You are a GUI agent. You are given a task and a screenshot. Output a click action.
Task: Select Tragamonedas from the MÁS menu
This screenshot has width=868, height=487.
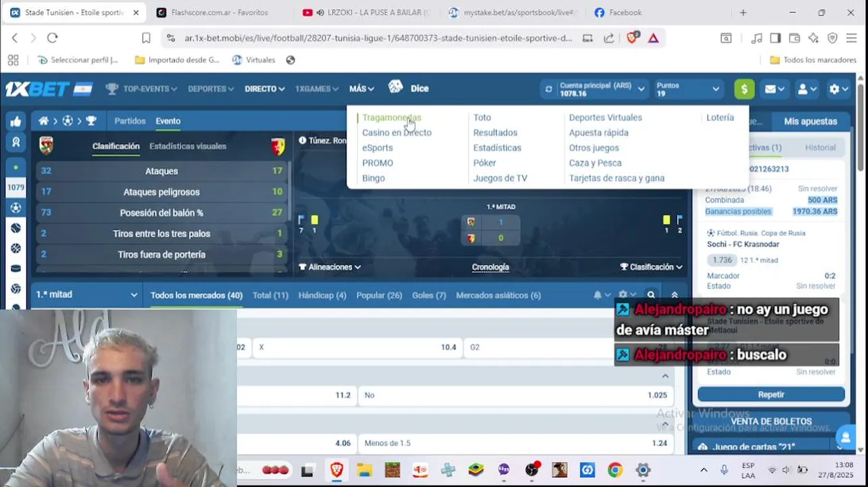click(391, 118)
